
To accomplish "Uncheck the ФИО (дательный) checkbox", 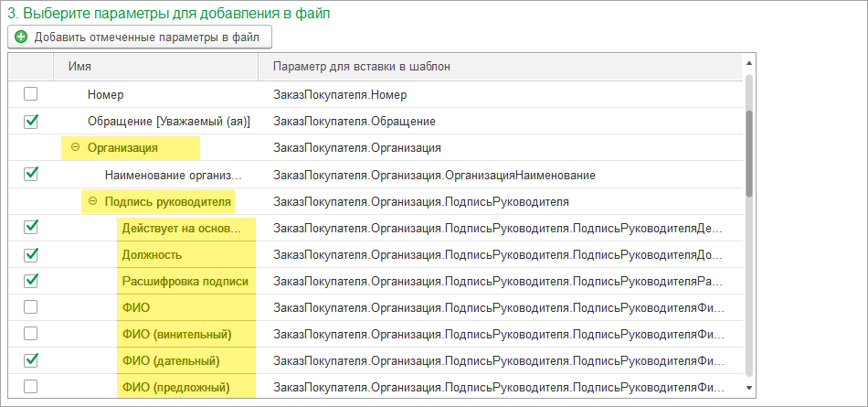I will [31, 359].
